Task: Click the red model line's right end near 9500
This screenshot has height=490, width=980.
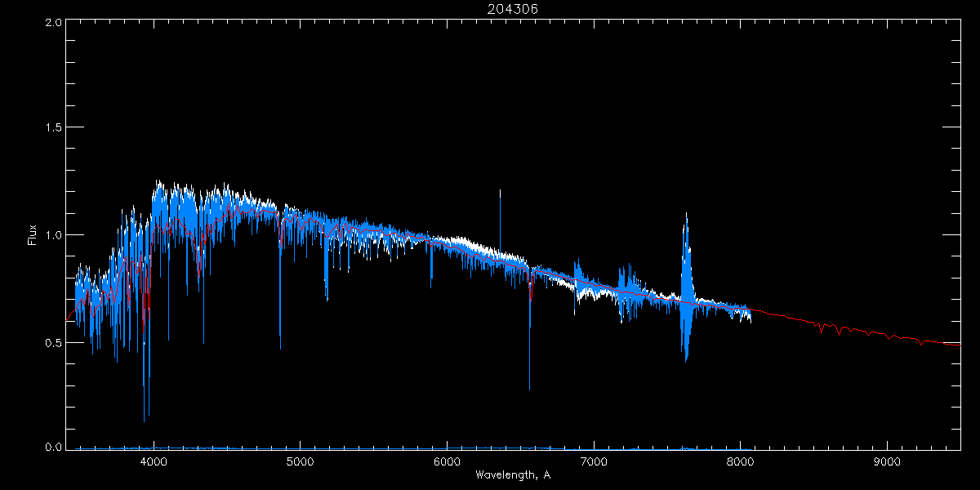Action: pyautogui.click(x=957, y=345)
